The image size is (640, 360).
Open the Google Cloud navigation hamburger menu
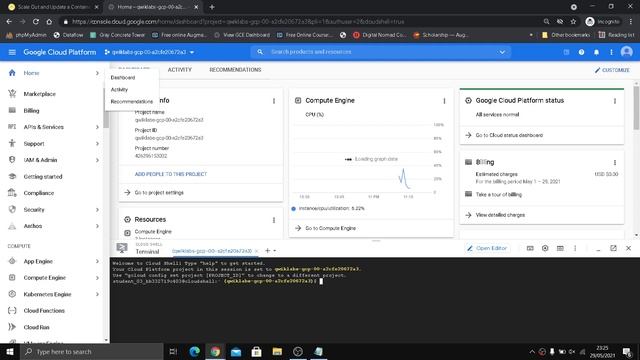[12, 52]
